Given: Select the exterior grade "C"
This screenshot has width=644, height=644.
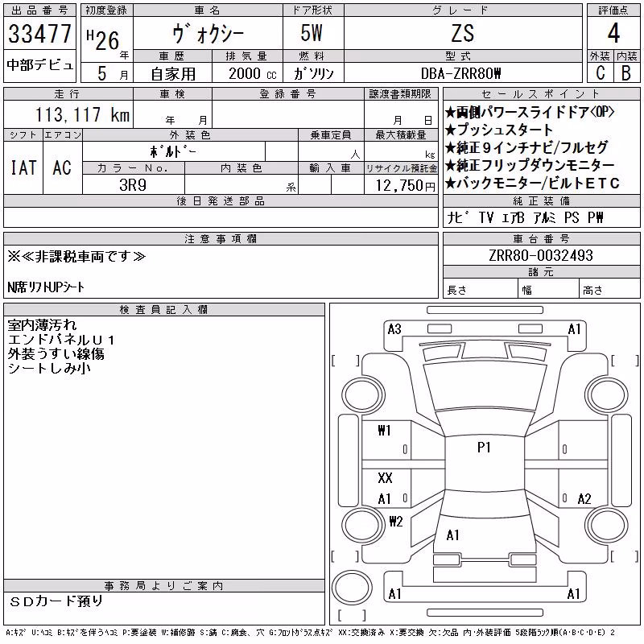Looking at the screenshot, I should pyautogui.click(x=600, y=72).
